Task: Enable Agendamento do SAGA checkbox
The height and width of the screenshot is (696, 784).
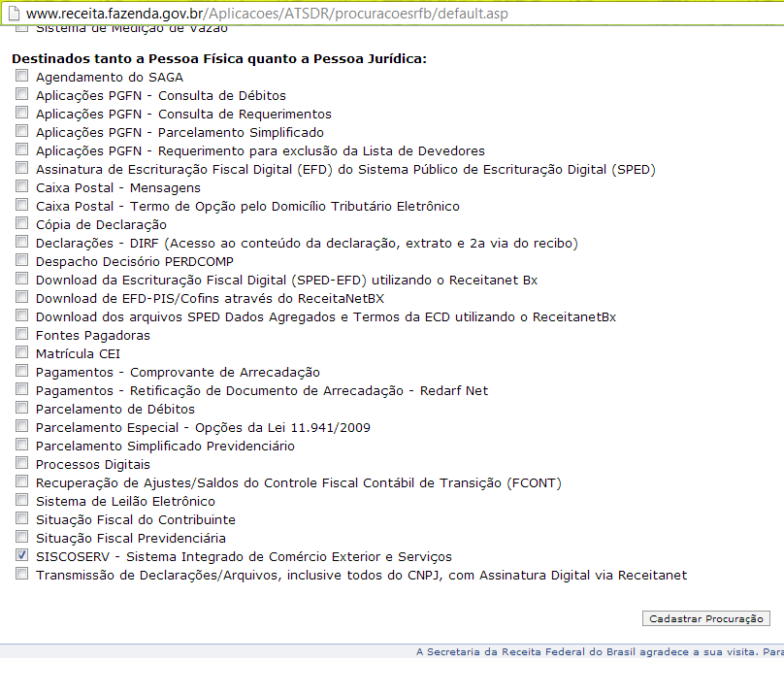Action: pos(21,76)
